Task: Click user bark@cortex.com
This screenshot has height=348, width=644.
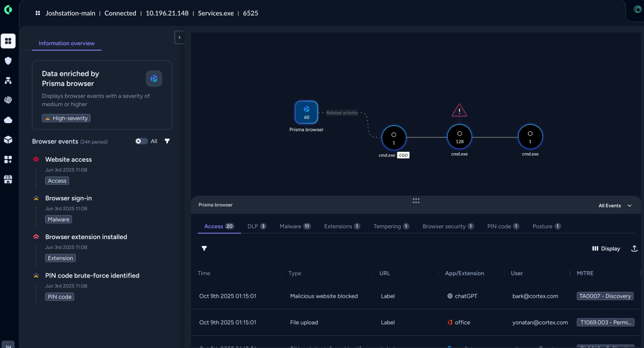Action: (x=535, y=296)
